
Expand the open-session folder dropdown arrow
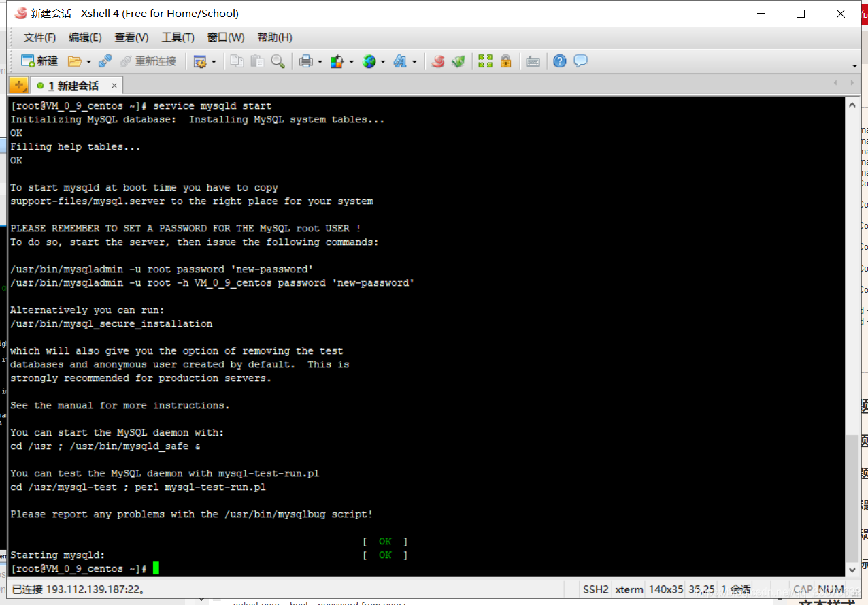click(x=88, y=62)
